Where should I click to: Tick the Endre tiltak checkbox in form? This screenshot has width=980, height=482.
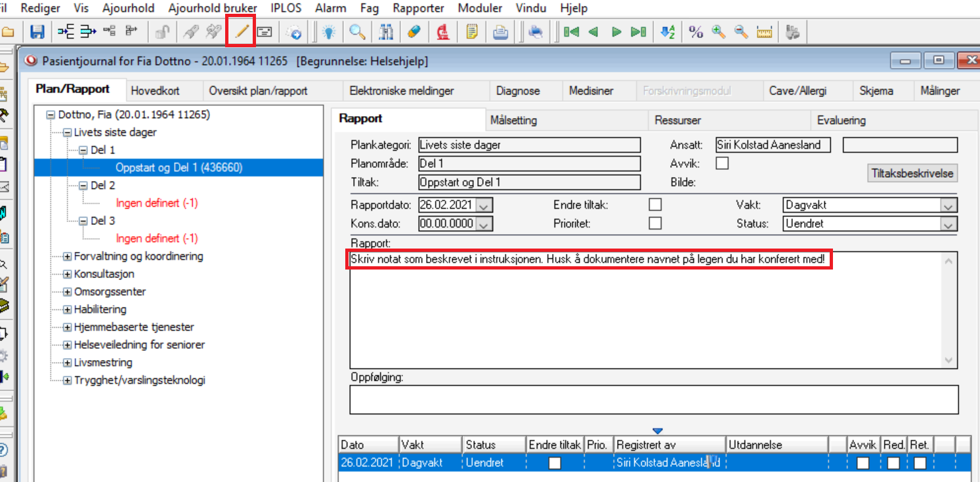[x=655, y=205]
